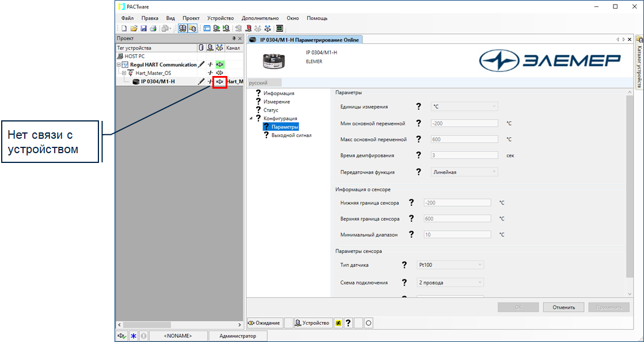The width and height of the screenshot is (644, 342).
Task: Save the project with the floppy disk icon
Action: coord(143,28)
